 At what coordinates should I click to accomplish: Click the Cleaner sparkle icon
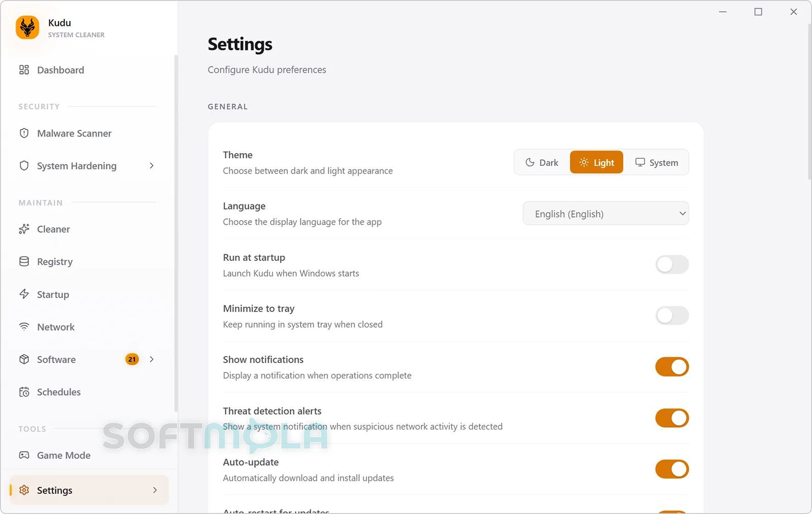click(x=24, y=229)
